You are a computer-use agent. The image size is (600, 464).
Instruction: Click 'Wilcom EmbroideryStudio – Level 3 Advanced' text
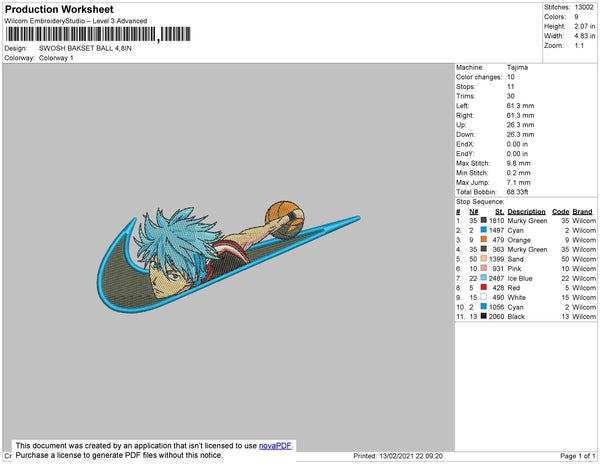tap(76, 21)
